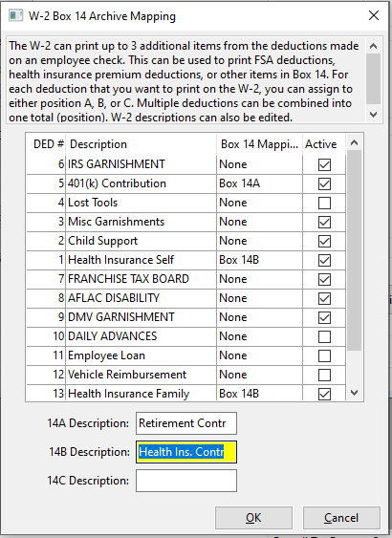Image resolution: width=392 pixels, height=538 pixels.
Task: Click deduction list scroll down arrow
Action: point(355,392)
